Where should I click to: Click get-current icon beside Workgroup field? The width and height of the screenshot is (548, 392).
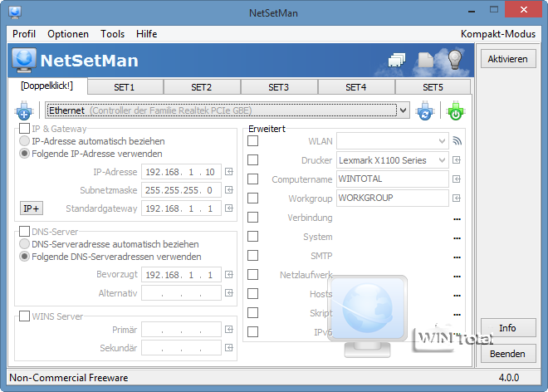tap(457, 198)
